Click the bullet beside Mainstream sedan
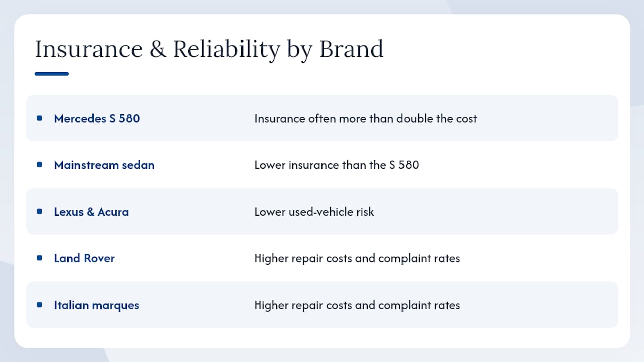Viewport: 644px width, 362px height. pyautogui.click(x=40, y=165)
